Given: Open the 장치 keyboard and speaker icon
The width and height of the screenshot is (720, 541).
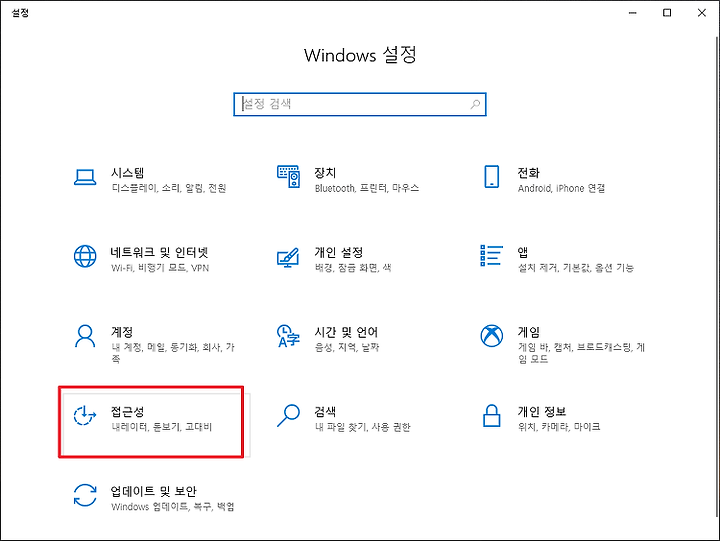Looking at the screenshot, I should [x=288, y=177].
